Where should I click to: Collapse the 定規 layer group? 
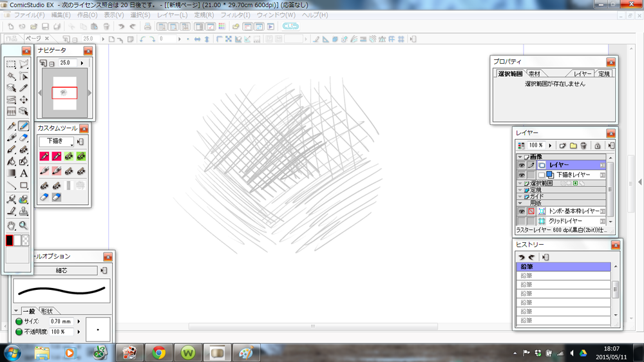(x=520, y=190)
